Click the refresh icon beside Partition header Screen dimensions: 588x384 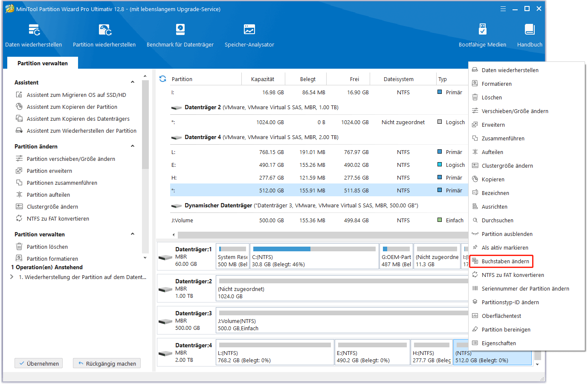pyautogui.click(x=162, y=79)
